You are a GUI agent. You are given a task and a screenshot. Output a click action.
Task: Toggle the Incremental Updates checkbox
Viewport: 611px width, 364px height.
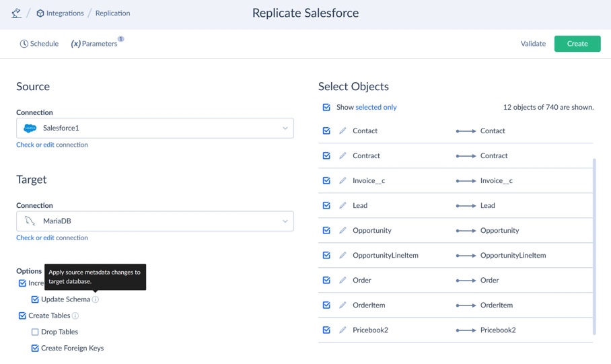point(22,283)
